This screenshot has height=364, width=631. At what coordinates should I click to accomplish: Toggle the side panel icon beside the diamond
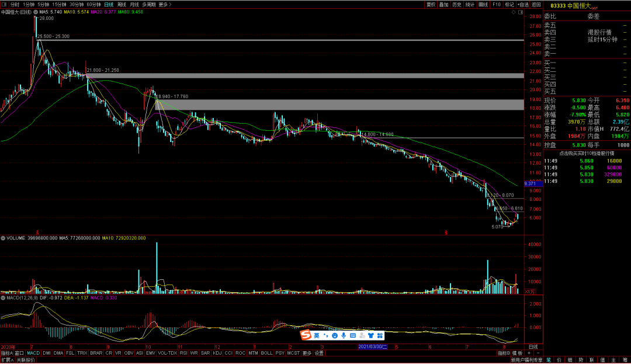(521, 12)
